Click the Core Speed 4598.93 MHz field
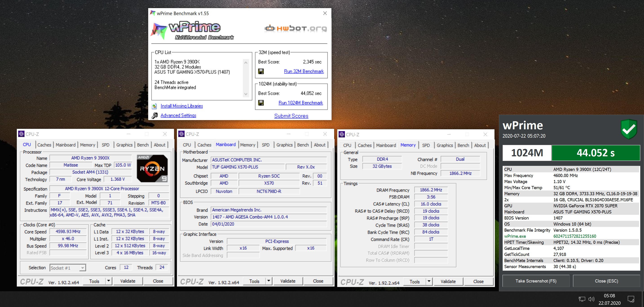This screenshot has width=644, height=307. pyautogui.click(x=68, y=232)
